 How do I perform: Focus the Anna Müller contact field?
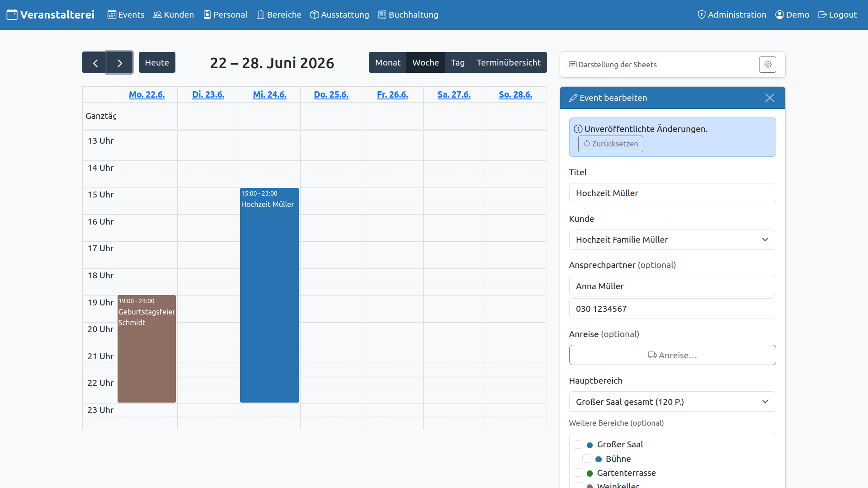(x=672, y=286)
